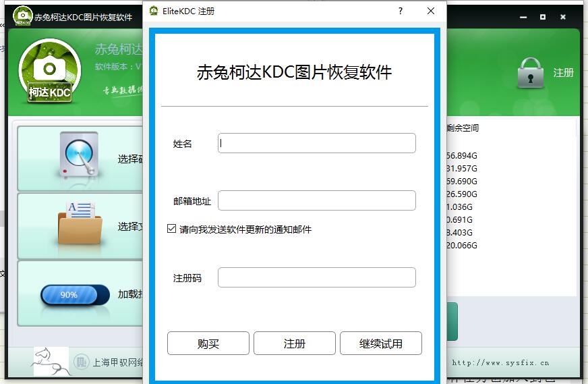Open the http://www.sysfix.cn link
The height and width of the screenshot is (384, 588).
500,362
